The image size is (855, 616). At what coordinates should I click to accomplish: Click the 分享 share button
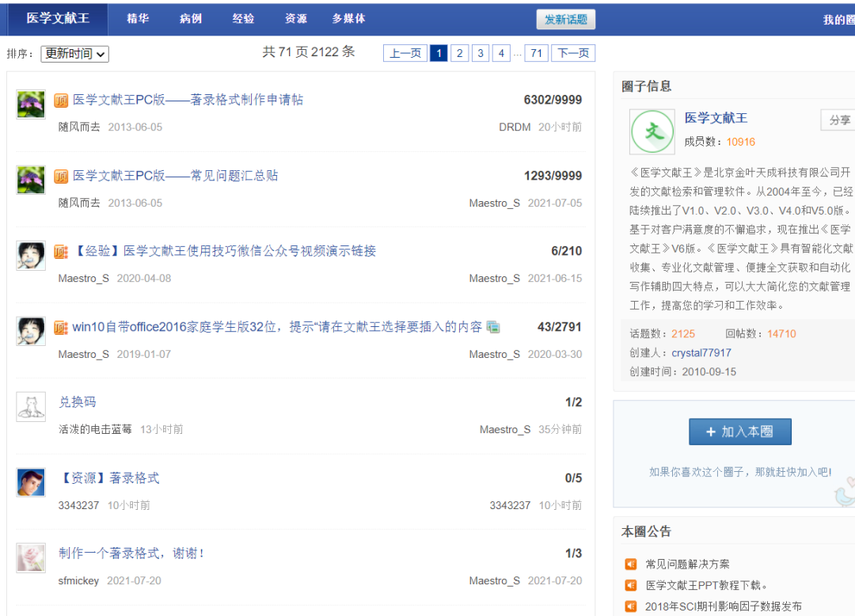point(838,120)
